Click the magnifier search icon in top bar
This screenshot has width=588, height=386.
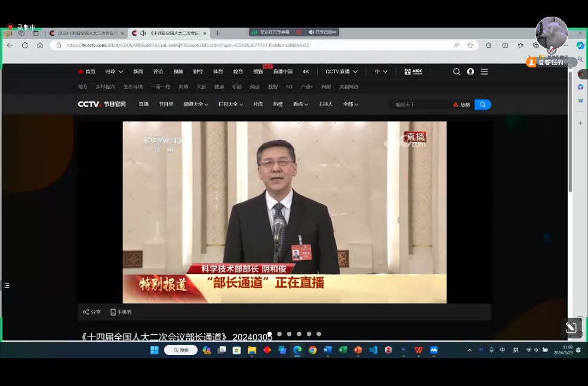point(457,72)
